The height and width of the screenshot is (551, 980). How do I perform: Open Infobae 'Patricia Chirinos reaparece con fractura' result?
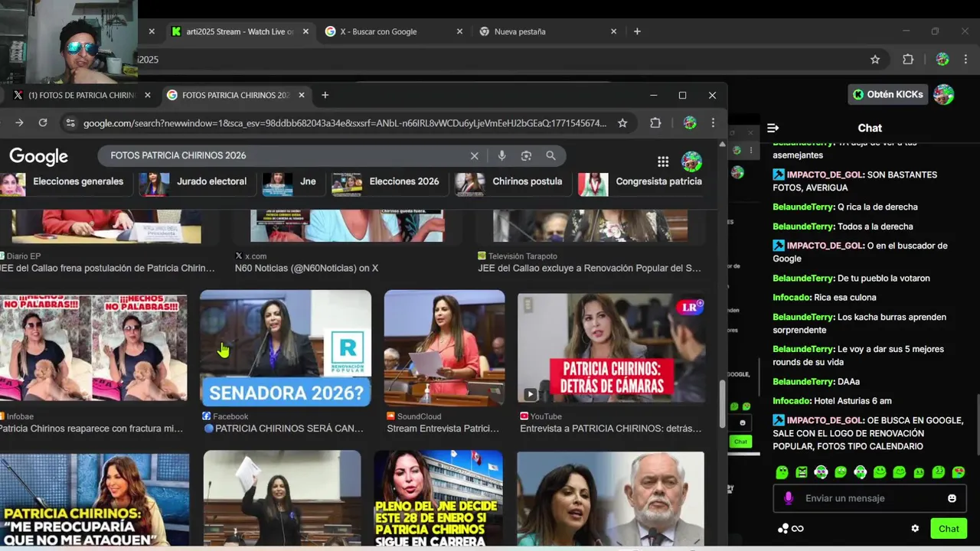[92, 429]
